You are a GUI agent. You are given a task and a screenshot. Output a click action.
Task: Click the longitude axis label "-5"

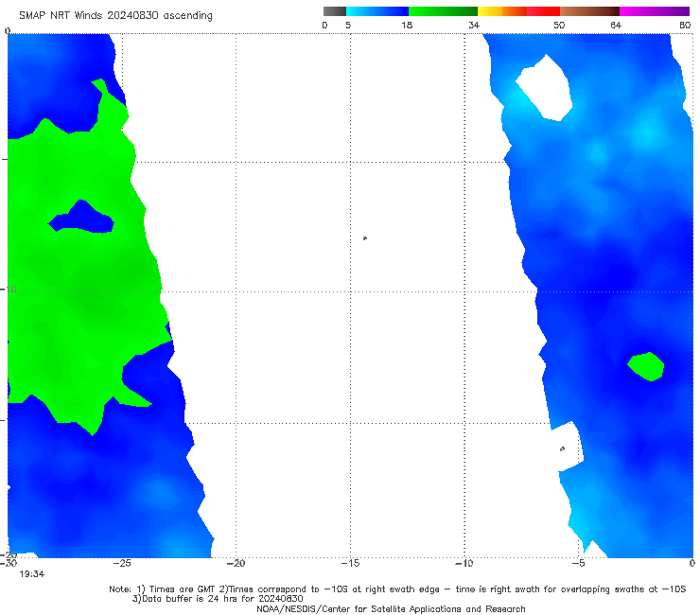coord(578,563)
